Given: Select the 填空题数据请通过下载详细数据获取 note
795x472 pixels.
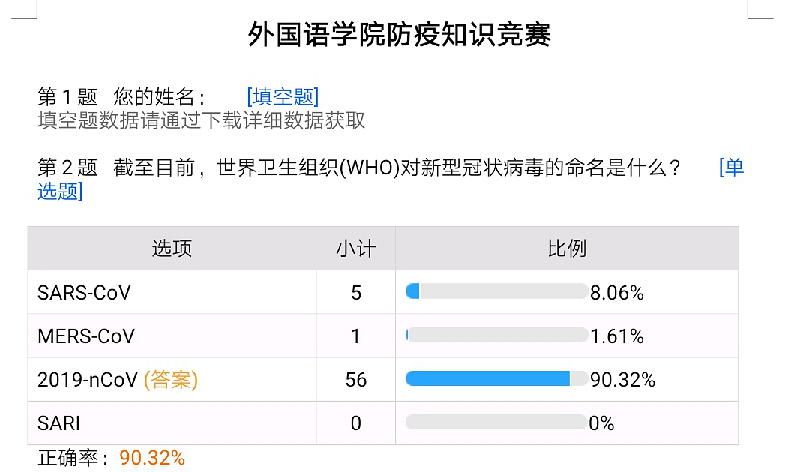Looking at the screenshot, I should pyautogui.click(x=201, y=121).
